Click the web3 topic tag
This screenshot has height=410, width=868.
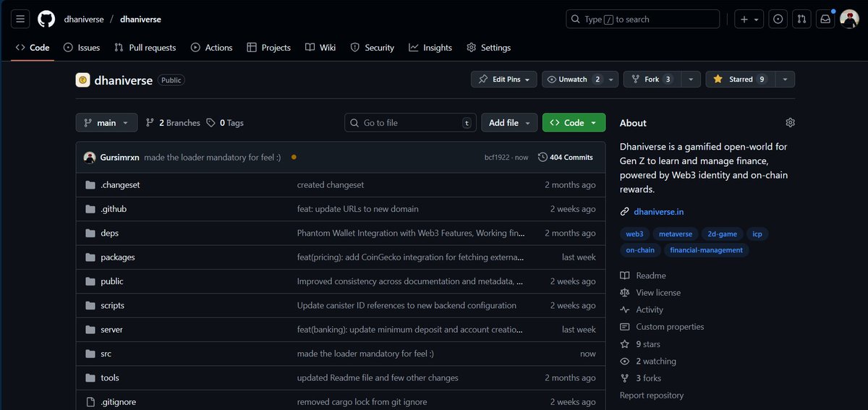pyautogui.click(x=634, y=234)
